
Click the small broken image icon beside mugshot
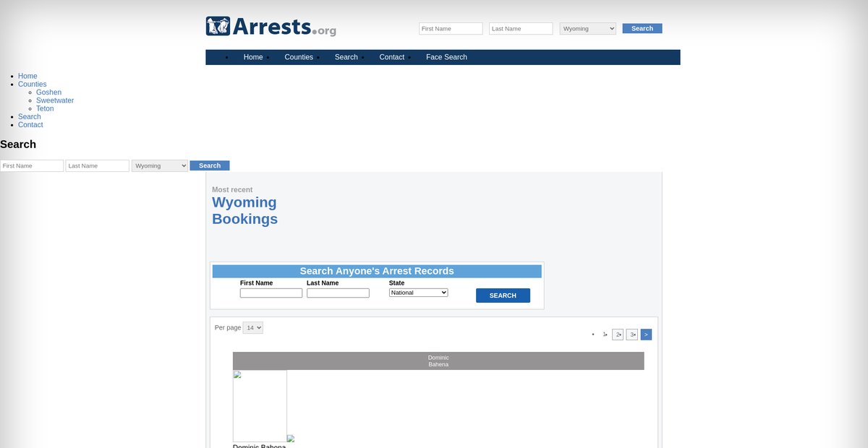[x=291, y=439]
